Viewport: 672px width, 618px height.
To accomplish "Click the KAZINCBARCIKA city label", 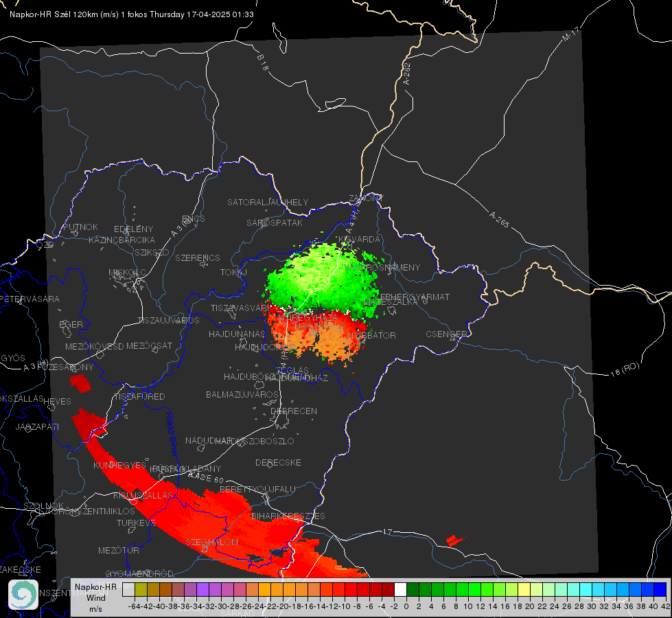I will [121, 240].
